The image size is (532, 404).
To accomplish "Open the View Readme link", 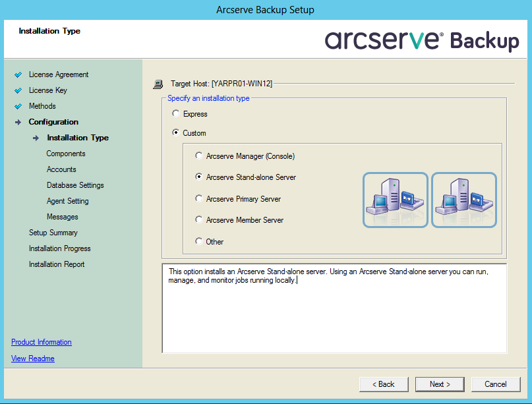I will tap(32, 359).
